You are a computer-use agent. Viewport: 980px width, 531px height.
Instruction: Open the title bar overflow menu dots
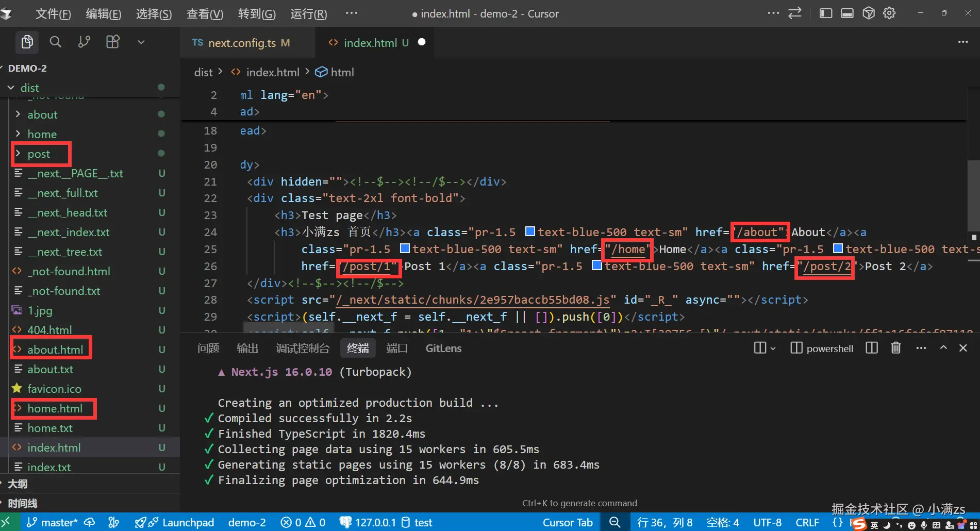(773, 13)
